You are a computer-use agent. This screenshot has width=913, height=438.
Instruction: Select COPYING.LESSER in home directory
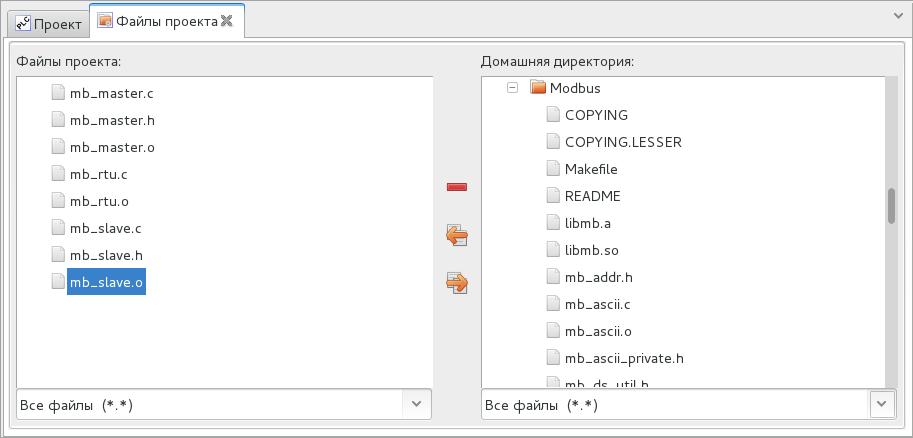[x=622, y=142]
